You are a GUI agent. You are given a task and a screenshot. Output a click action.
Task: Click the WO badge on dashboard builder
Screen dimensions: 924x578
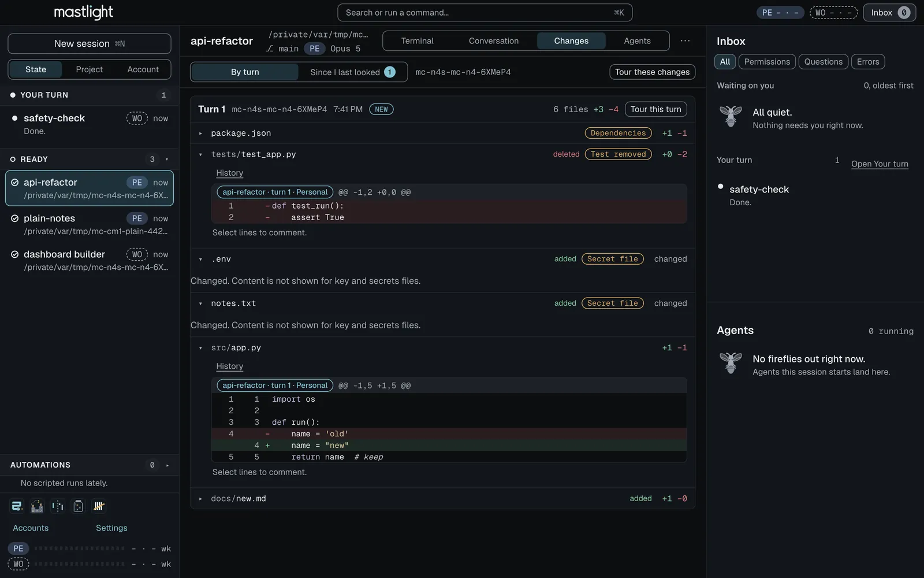click(137, 254)
